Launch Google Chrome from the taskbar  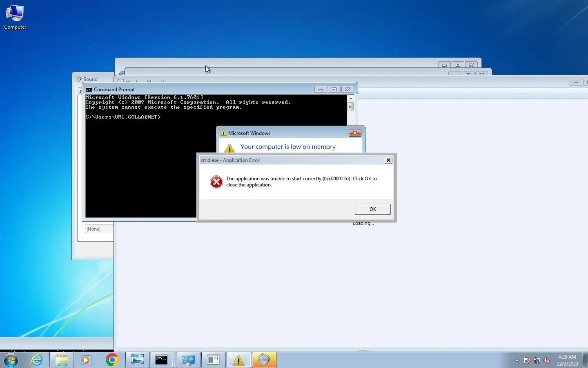[x=112, y=360]
